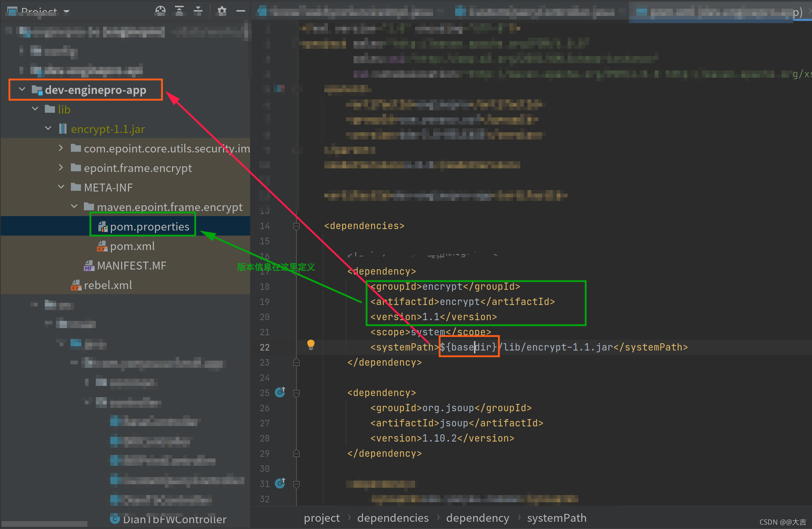Click the '<dependencies>' opening tag
The height and width of the screenshot is (529, 812).
click(x=364, y=226)
